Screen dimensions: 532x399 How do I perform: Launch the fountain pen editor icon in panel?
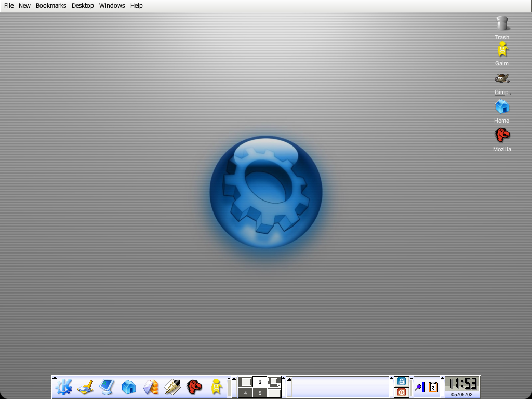(x=172, y=387)
